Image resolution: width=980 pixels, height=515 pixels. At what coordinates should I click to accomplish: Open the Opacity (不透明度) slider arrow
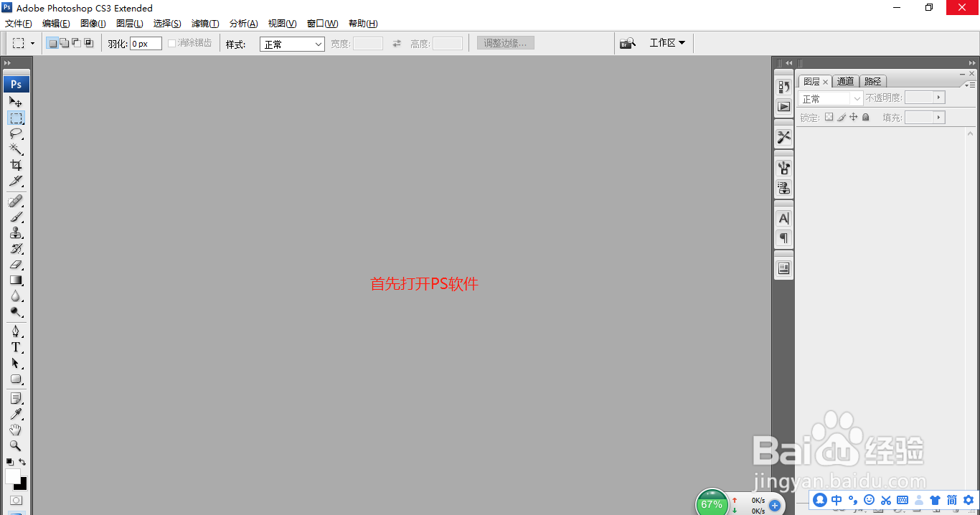[939, 98]
